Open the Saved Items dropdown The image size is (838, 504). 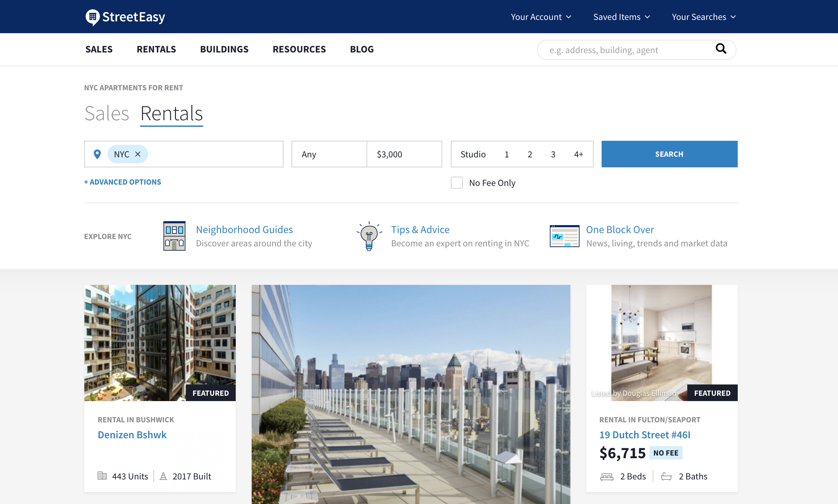(622, 17)
